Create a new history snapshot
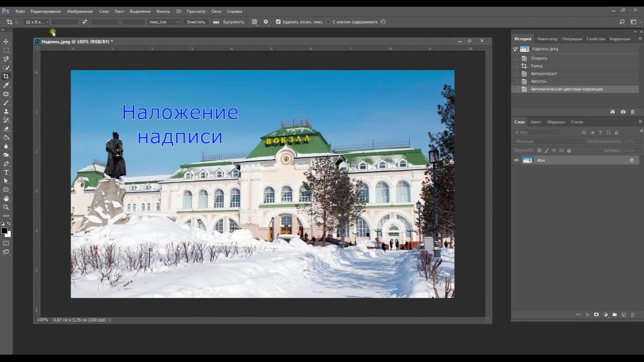Screen dimensions: 644x362 coord(623,112)
